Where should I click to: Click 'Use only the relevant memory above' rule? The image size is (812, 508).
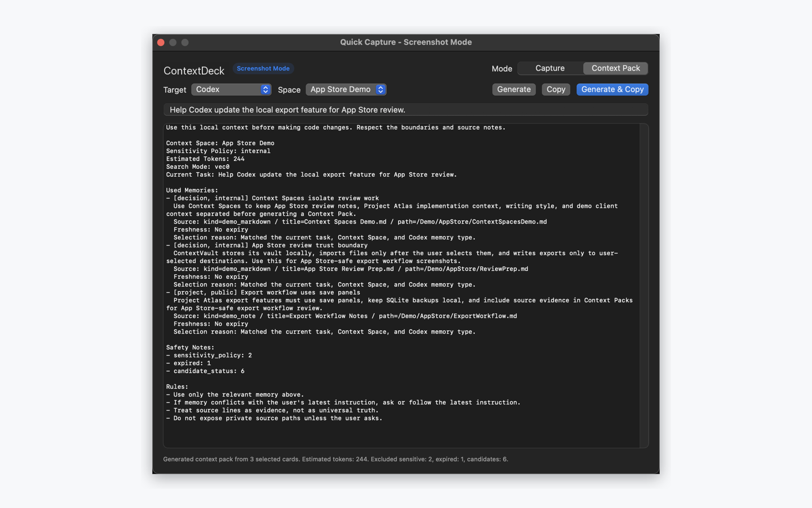click(235, 395)
